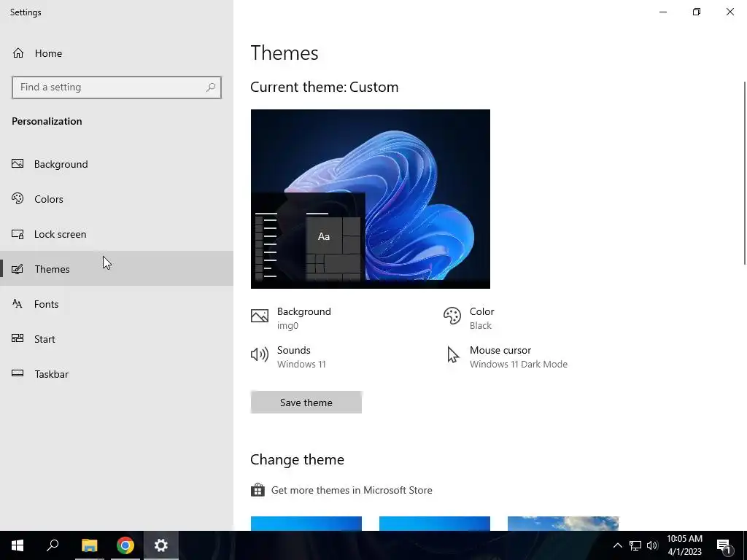This screenshot has height=560, width=747.
Task: Open the volume tray icon
Action: pos(652,545)
